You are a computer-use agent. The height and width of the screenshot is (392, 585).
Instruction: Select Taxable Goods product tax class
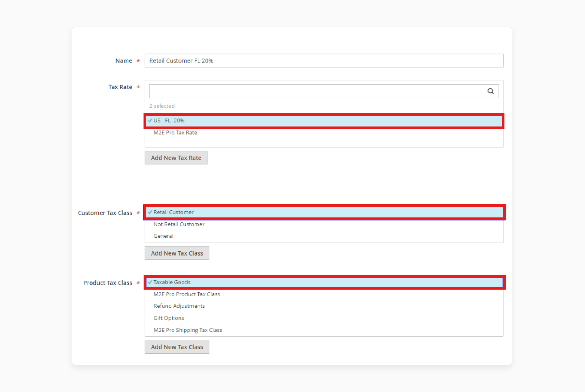(324, 282)
